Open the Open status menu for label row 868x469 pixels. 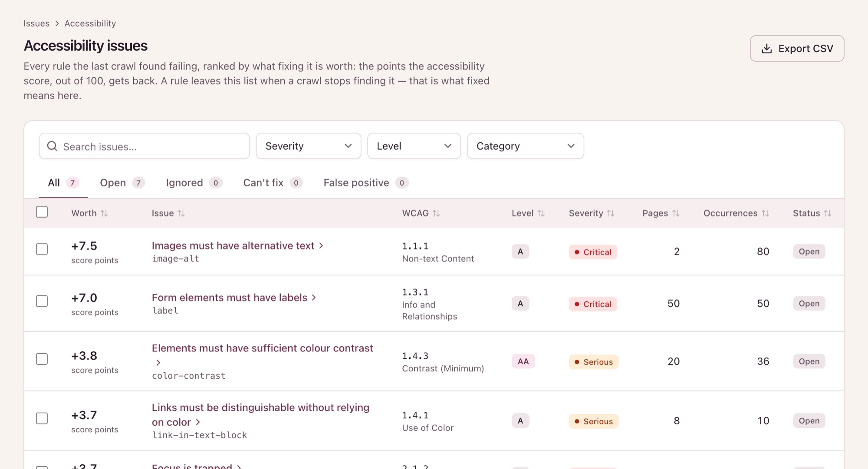[809, 304]
